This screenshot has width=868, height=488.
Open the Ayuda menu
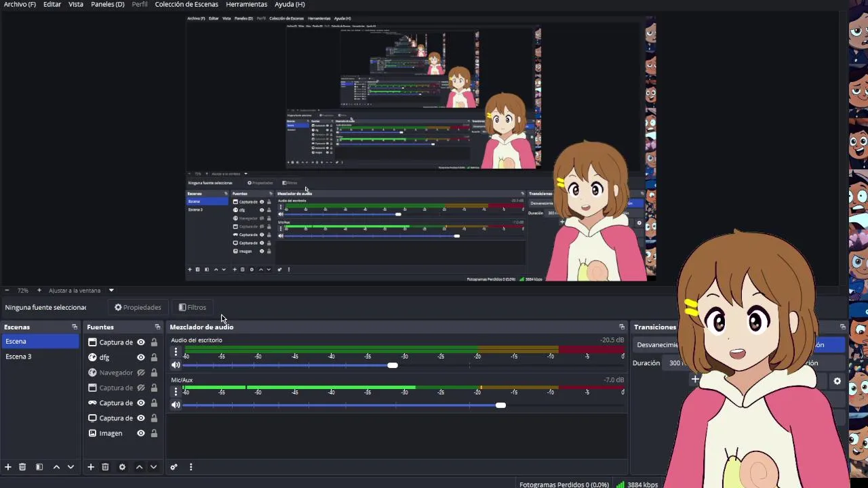290,4
